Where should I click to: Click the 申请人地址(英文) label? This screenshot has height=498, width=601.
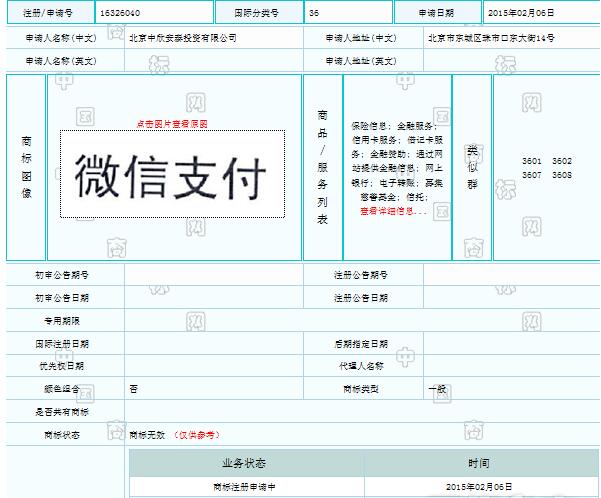(x=361, y=61)
